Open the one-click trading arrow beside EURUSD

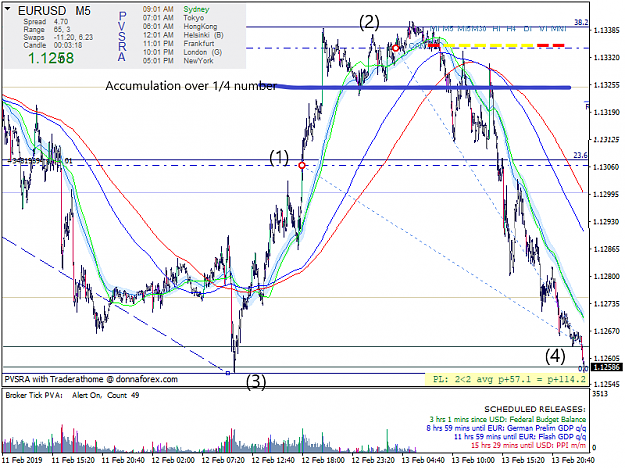8,9
